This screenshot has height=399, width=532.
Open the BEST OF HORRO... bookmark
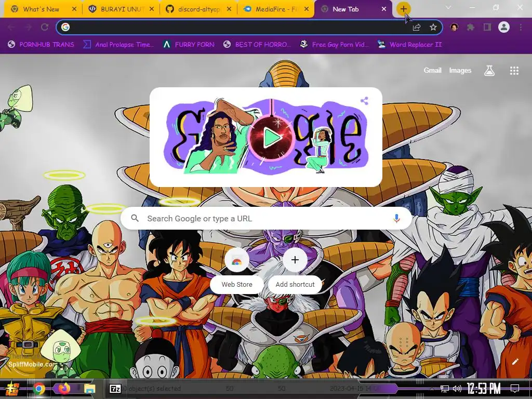[257, 45]
